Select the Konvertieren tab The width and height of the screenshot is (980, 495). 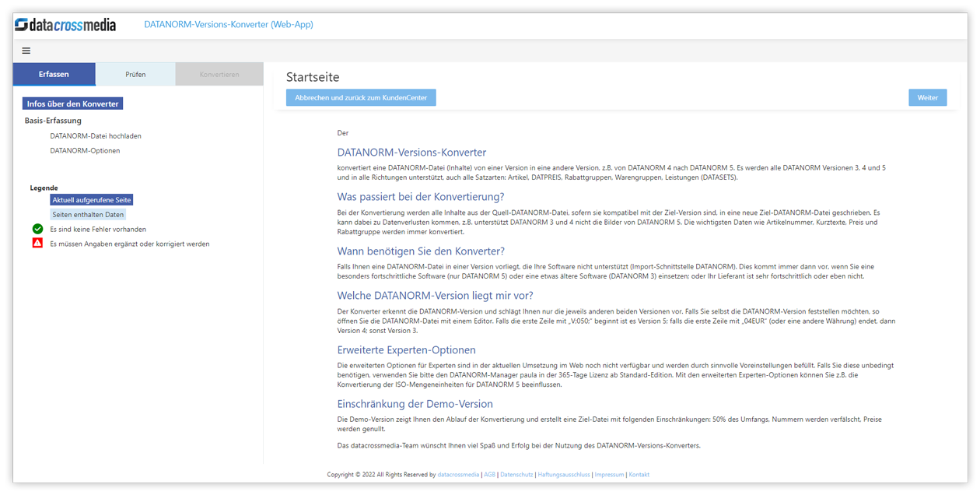(x=219, y=74)
